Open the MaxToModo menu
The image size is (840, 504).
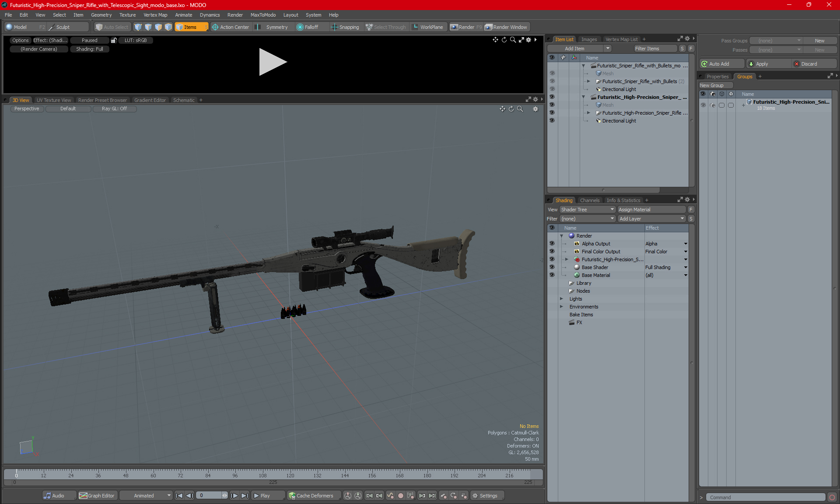pyautogui.click(x=263, y=15)
